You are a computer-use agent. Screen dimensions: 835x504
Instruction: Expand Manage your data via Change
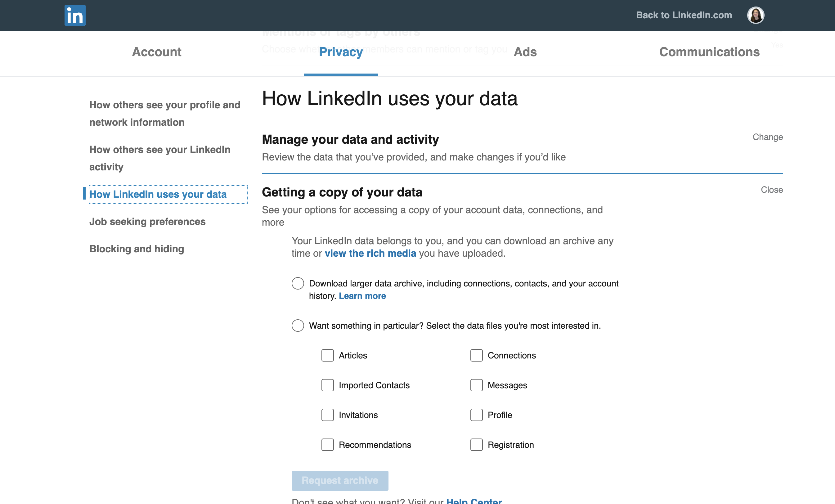click(x=768, y=137)
